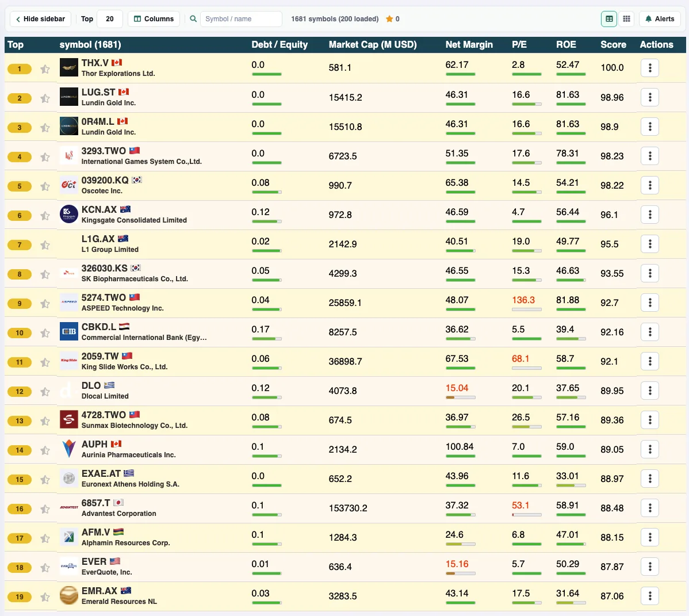Mark KCN.AX with the star
The width and height of the screenshot is (689, 616).
coord(45,216)
